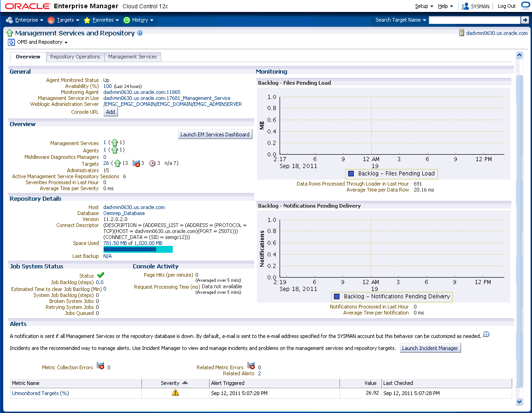
Task: Click the Availability 100 link
Action: [x=107, y=86]
